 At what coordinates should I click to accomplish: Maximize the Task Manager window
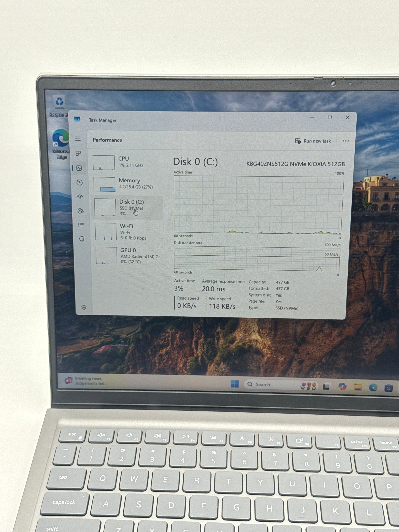click(330, 117)
